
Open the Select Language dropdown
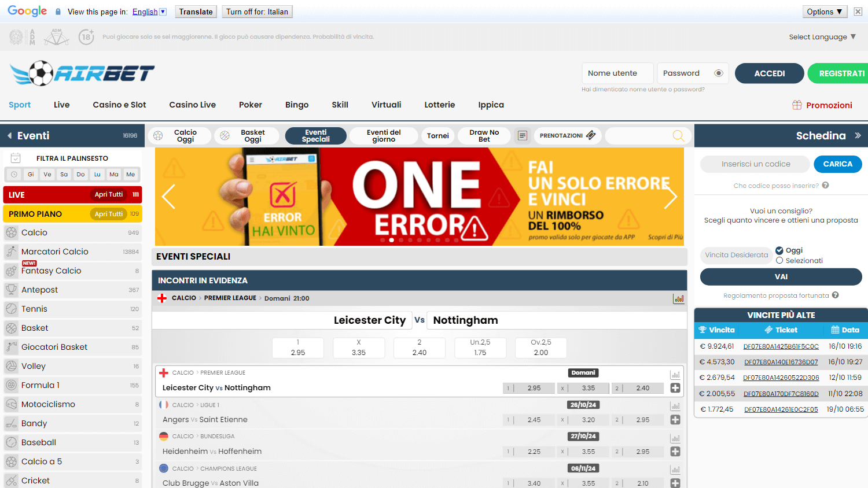(822, 37)
